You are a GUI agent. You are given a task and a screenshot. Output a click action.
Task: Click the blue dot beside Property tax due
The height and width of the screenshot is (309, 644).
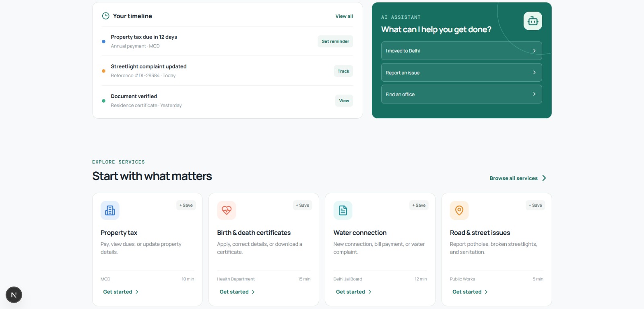(103, 41)
